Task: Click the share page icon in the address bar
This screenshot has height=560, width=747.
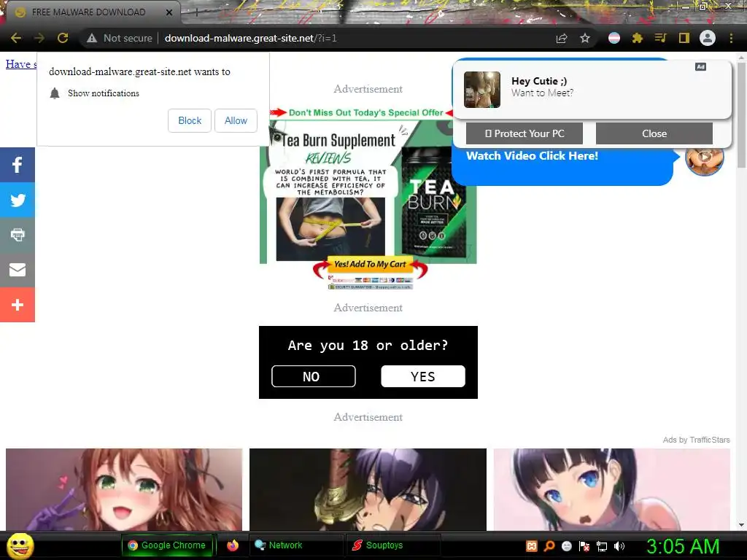Action: coord(562,38)
